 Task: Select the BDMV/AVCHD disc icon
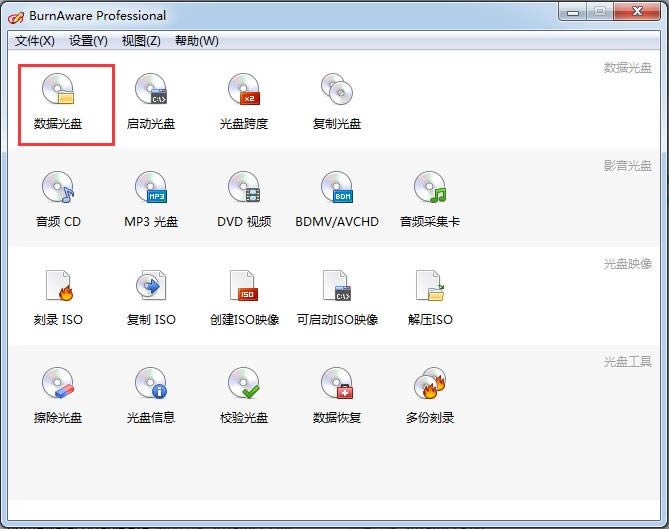[337, 200]
